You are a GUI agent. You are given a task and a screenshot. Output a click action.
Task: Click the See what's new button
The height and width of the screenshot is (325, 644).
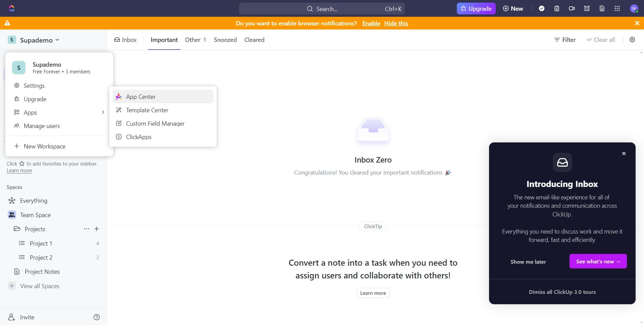point(598,261)
